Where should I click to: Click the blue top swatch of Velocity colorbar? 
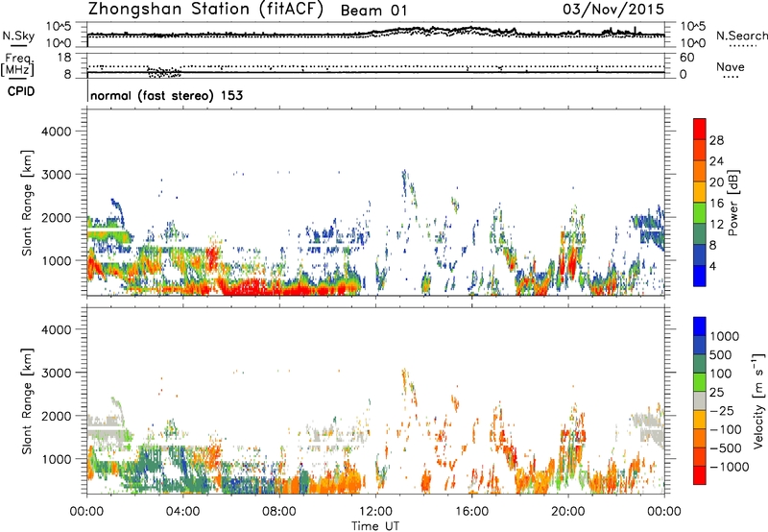click(x=700, y=326)
